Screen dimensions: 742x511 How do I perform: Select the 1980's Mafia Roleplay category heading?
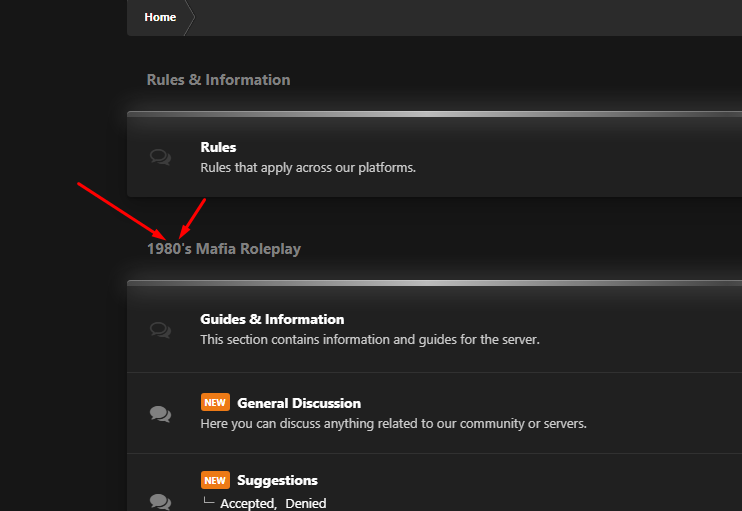[x=224, y=249]
